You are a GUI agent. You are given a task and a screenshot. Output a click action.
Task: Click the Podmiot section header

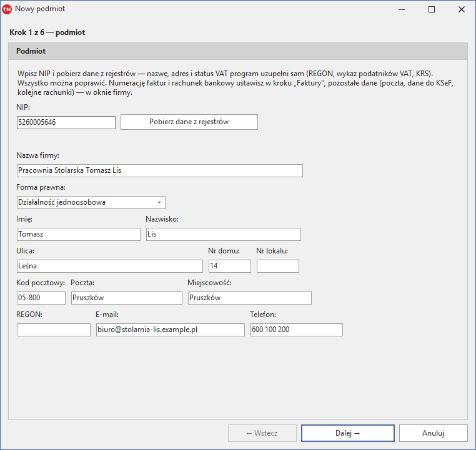(x=238, y=51)
